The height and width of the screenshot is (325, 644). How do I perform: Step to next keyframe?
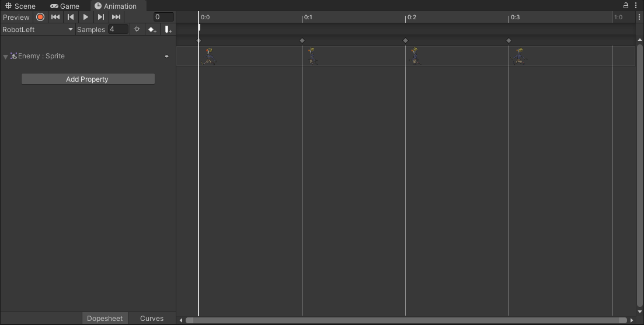pos(100,17)
